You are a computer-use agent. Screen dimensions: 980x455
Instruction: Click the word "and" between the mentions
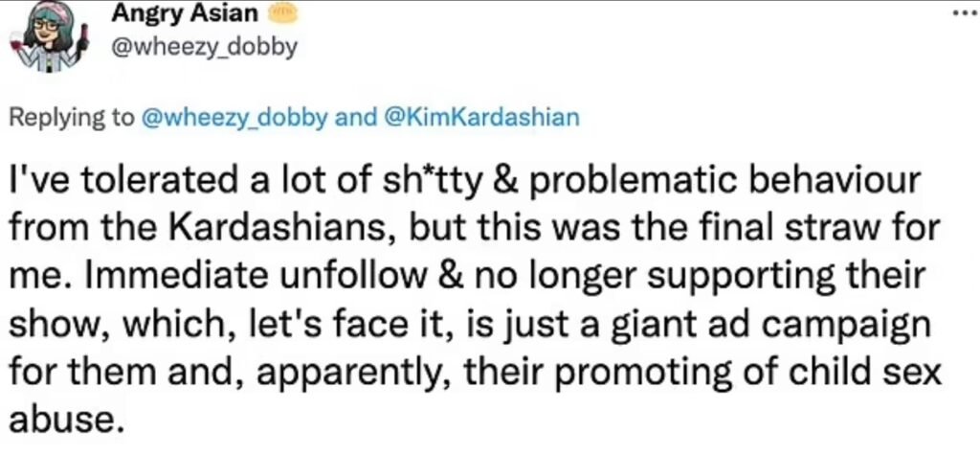358,118
